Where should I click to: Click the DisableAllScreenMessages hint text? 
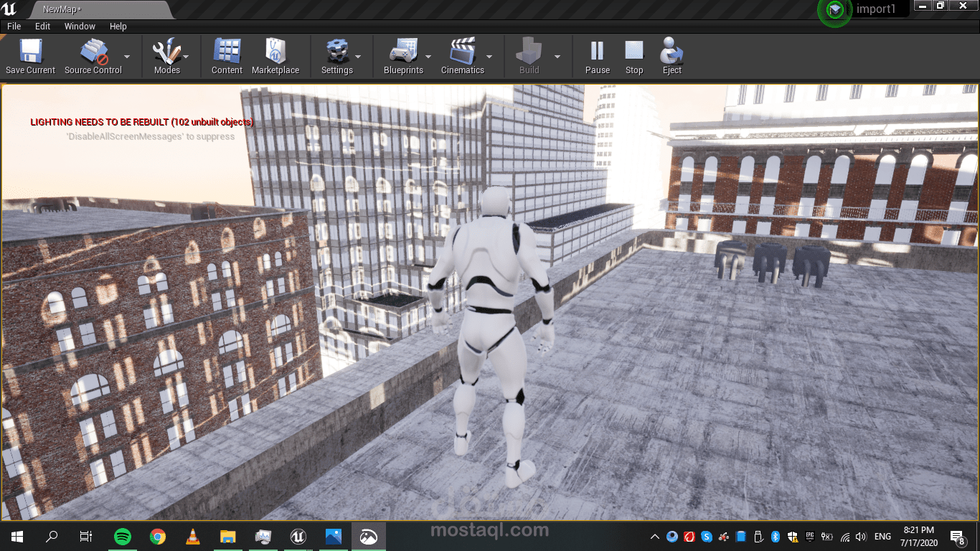150,136
